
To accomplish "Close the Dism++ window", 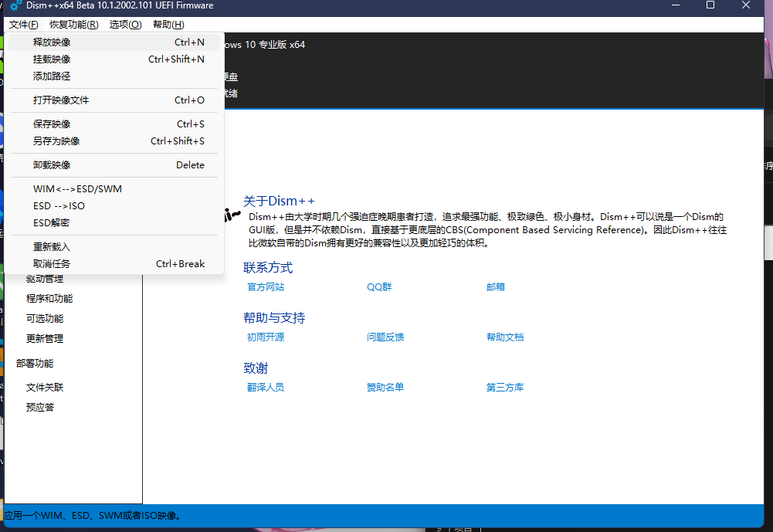I will click(746, 5).
